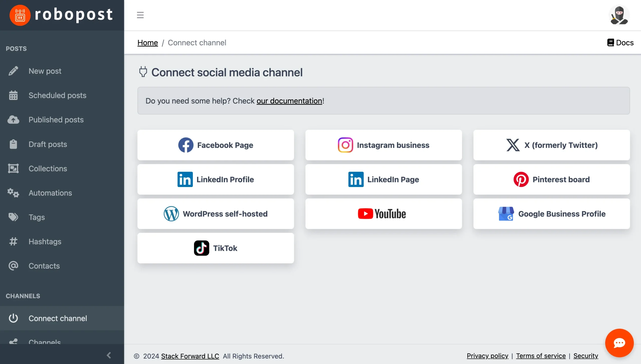Open the ninja user avatar menu
Viewport: 641px width, 364px height.
coord(619,15)
